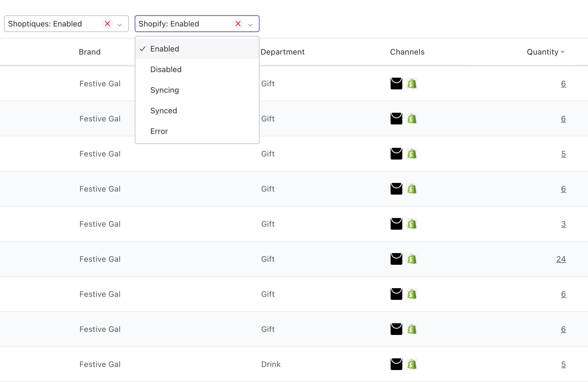Click Shoptiques bag icon in quantity 24 row
The height and width of the screenshot is (382, 588).
point(396,259)
